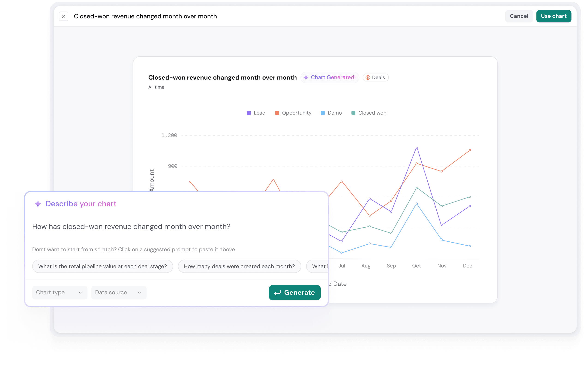
Task: Select the Deals badge
Action: point(375,77)
